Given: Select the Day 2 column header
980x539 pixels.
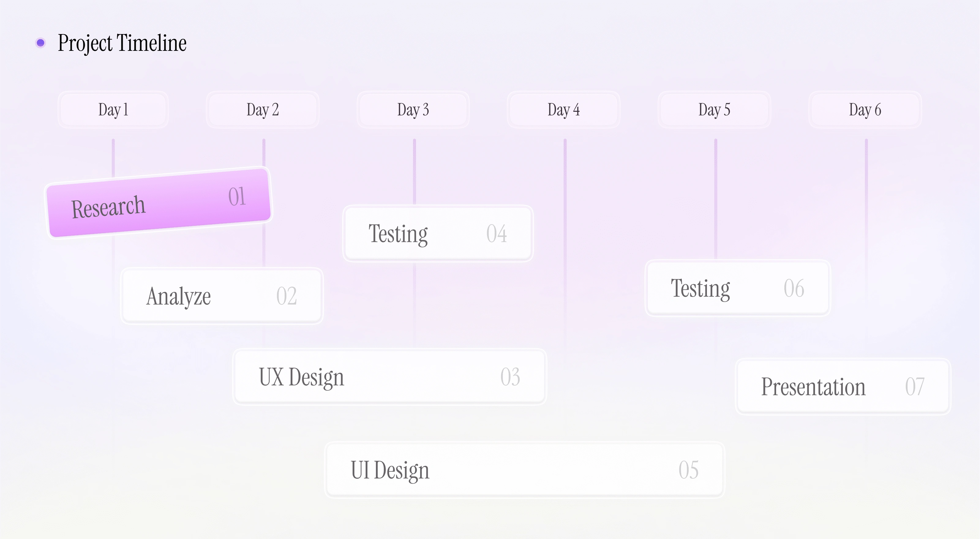Looking at the screenshot, I should click(263, 110).
